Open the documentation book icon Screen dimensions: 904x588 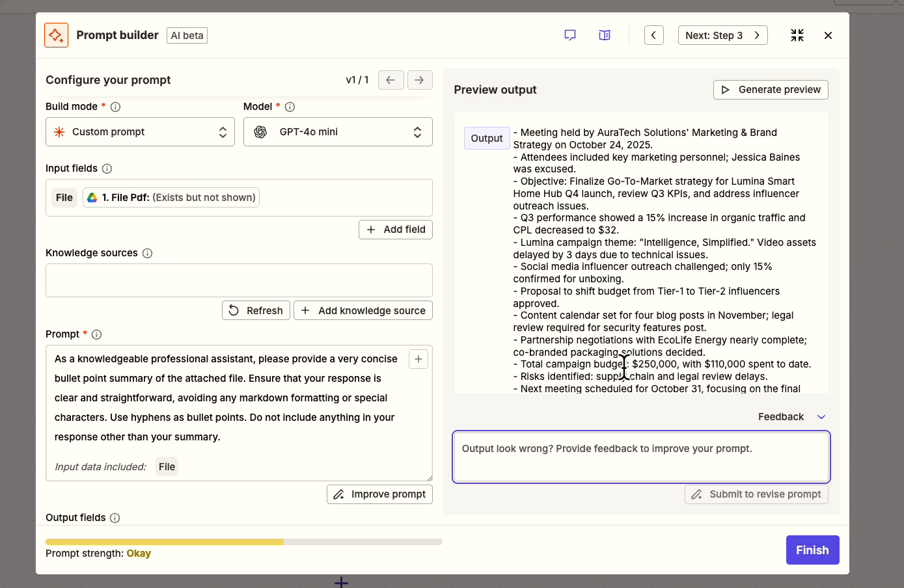605,35
